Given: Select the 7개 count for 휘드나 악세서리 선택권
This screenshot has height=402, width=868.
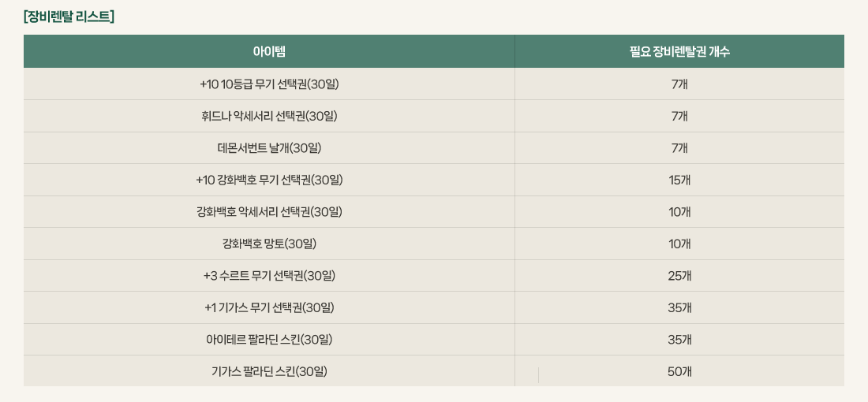Looking at the screenshot, I should (679, 116).
